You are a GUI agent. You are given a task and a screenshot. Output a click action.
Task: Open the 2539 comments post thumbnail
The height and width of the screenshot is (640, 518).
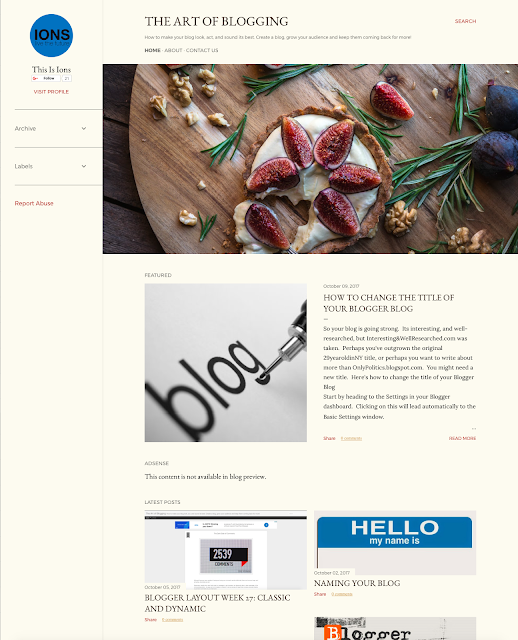226,550
